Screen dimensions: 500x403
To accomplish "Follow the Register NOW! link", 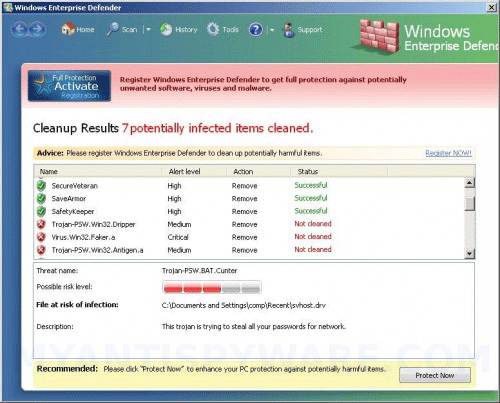I will pos(448,153).
